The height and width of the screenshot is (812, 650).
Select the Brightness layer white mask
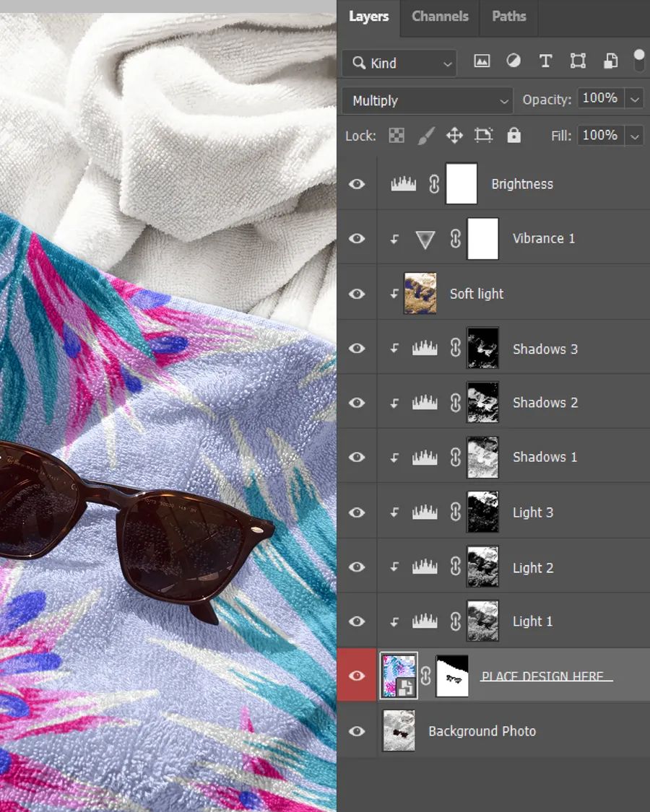(x=461, y=184)
